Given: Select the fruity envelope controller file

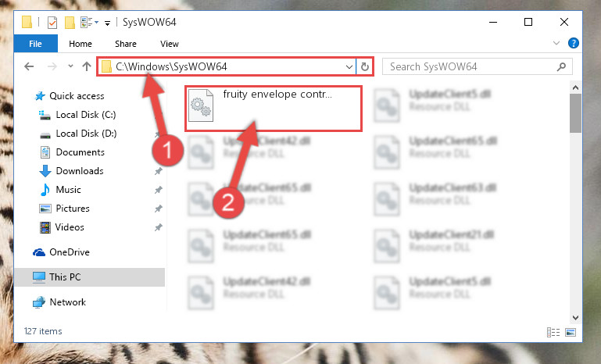Looking at the screenshot, I should point(274,109).
